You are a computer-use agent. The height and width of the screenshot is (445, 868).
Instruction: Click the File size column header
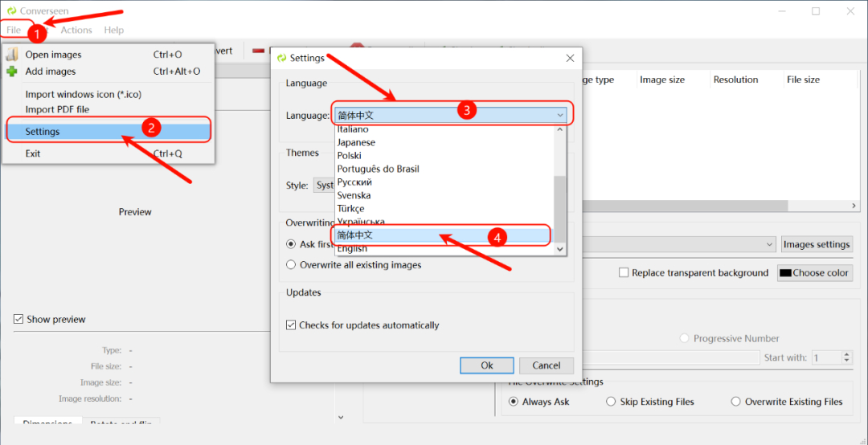(x=803, y=80)
